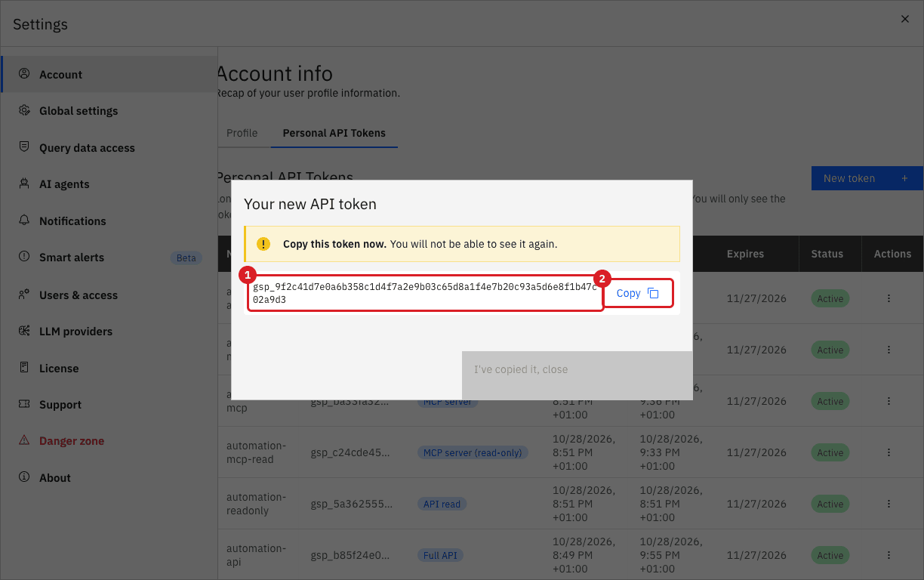Open Notifications settings

click(x=109, y=221)
